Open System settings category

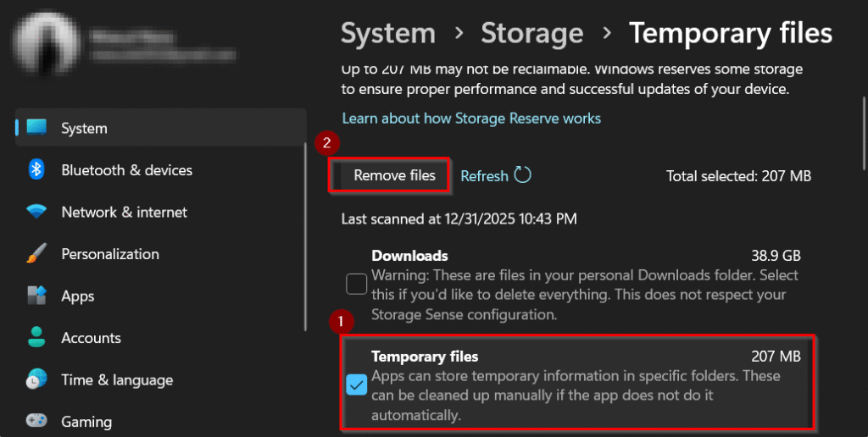160,128
